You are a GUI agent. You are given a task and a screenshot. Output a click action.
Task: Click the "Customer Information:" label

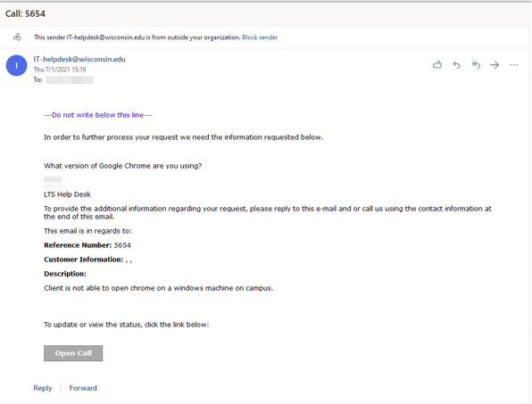click(x=84, y=260)
